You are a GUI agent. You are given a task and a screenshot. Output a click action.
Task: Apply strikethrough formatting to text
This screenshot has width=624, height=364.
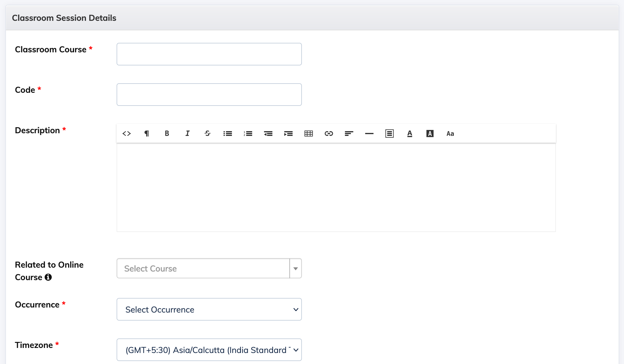[x=208, y=134]
